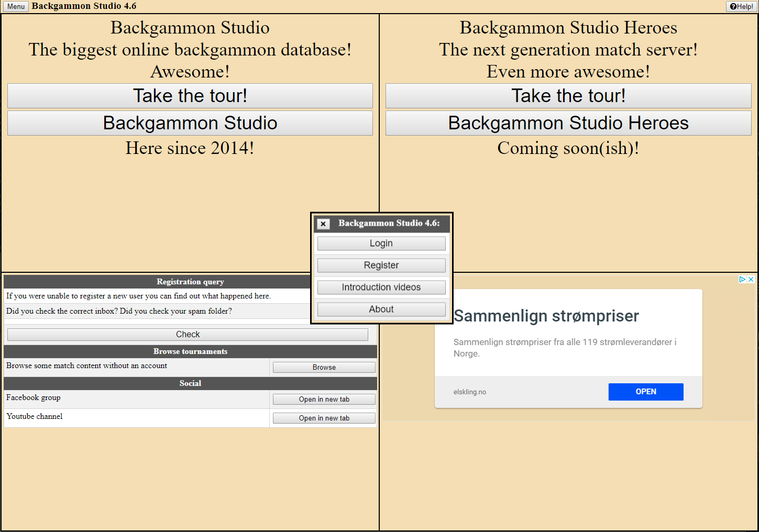Choose Login in the popup

pos(381,243)
